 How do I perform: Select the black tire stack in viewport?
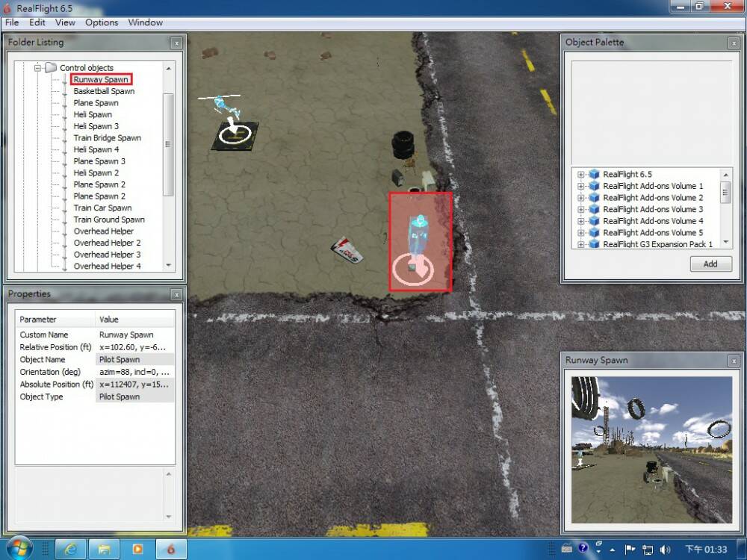403,144
